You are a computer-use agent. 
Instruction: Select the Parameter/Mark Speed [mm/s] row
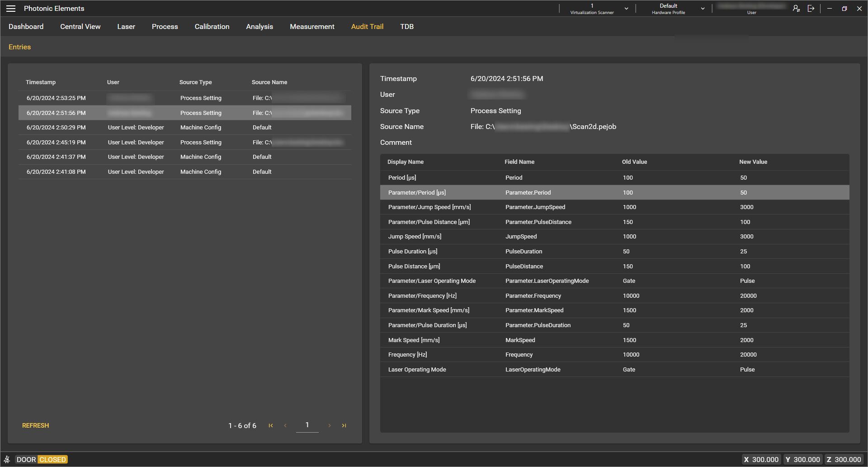[x=615, y=310]
